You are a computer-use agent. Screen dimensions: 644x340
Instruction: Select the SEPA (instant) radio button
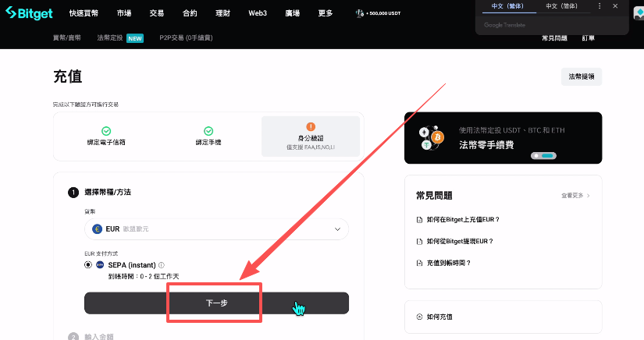[x=88, y=265]
